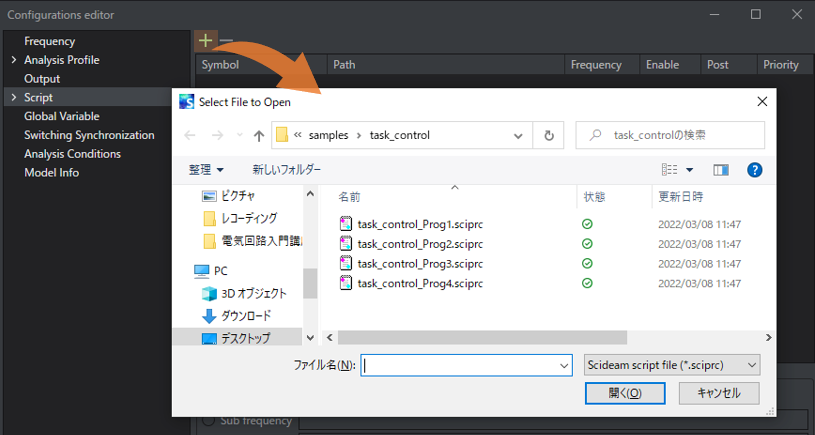
Task: Click samples in the address path
Action: point(328,136)
